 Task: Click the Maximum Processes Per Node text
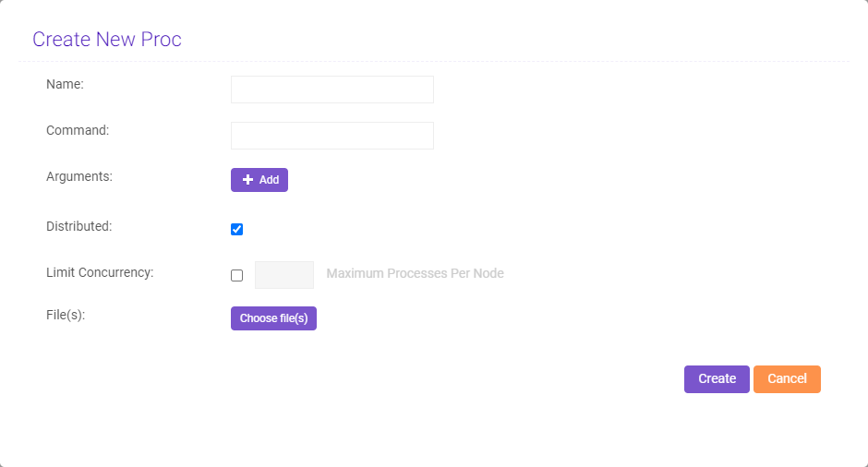click(x=415, y=273)
